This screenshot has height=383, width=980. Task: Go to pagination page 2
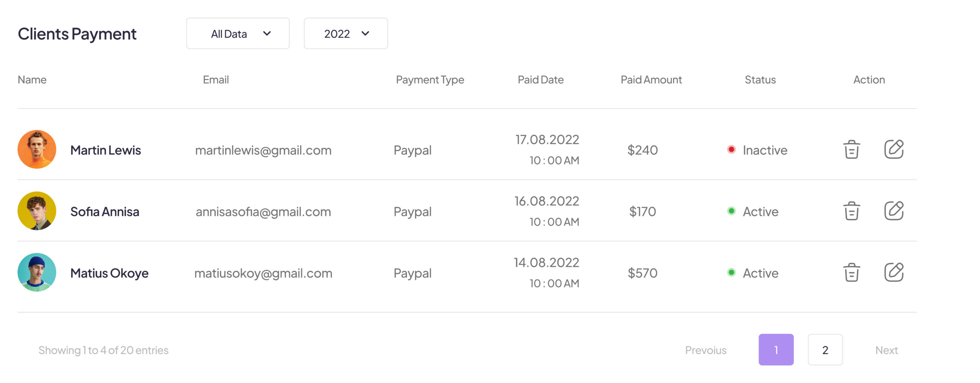825,350
